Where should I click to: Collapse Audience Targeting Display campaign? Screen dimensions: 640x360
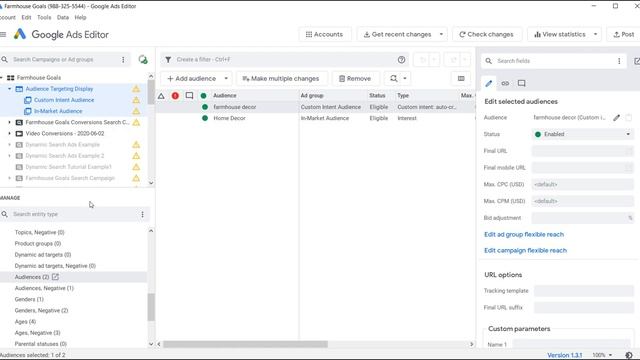[9, 89]
